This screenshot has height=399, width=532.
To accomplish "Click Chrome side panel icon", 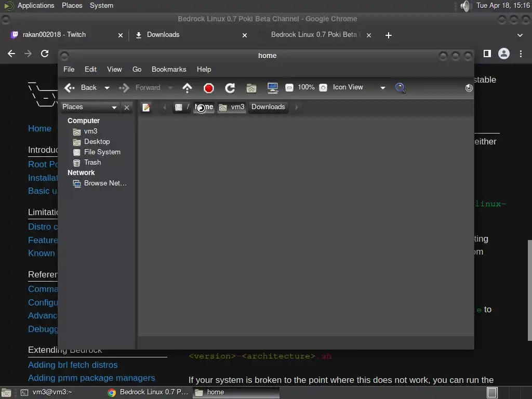I will point(487,54).
